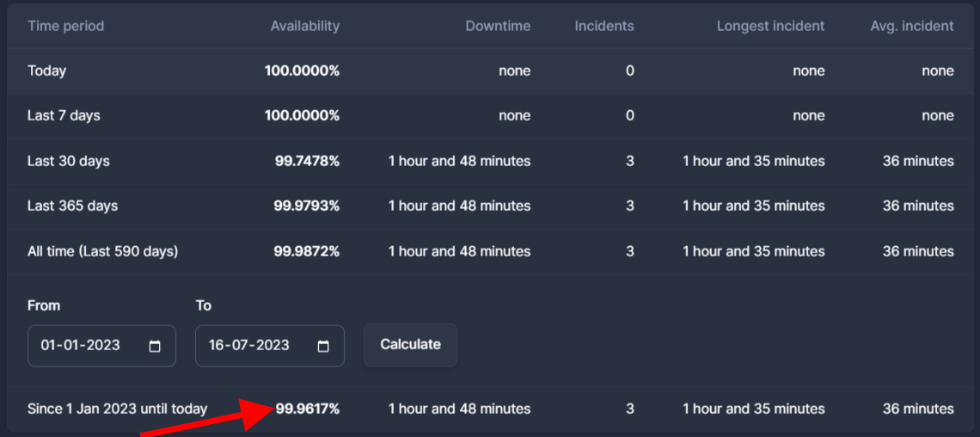Click Last 30 days downtime value
Viewport: 980px width, 437px height.
coord(459,162)
